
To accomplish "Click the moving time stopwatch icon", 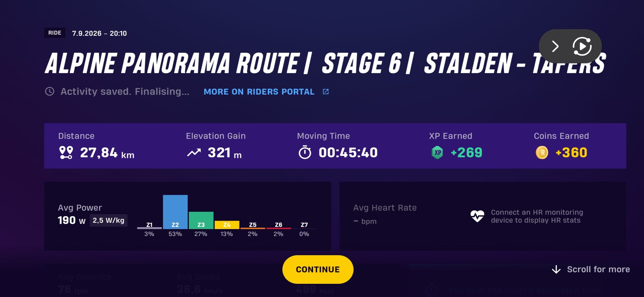I will [x=305, y=152].
